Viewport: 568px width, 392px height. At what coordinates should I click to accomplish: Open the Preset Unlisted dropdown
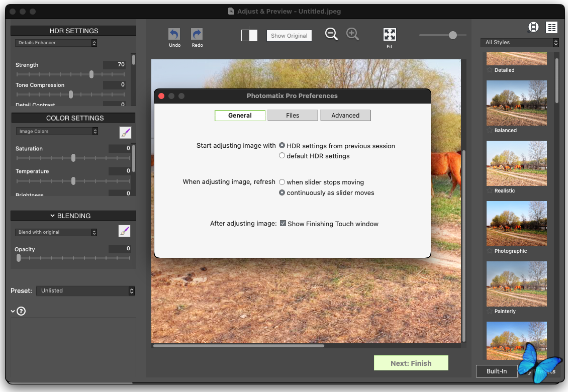coord(85,290)
